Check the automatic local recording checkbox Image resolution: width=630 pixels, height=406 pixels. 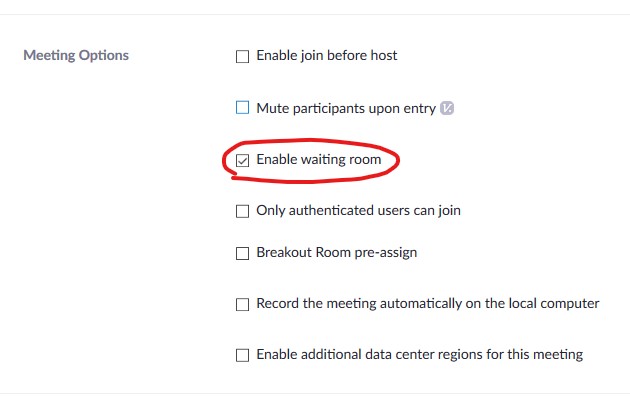pos(242,304)
